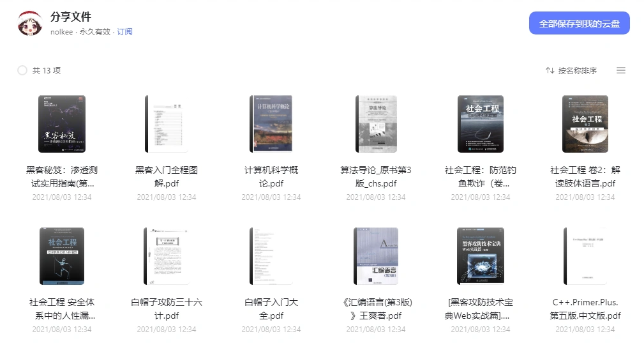Open the 算法导论 原书第3版 thumbnail
Screen dimensions: 644x343
(x=376, y=124)
